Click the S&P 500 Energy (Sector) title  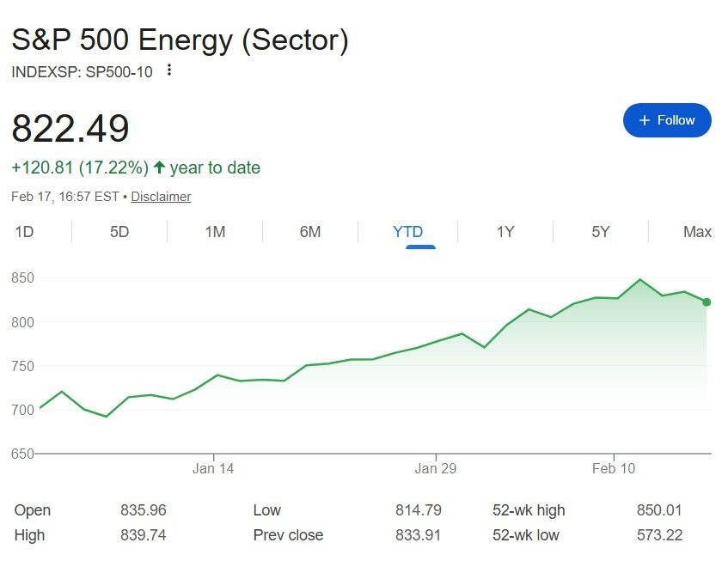click(180, 40)
